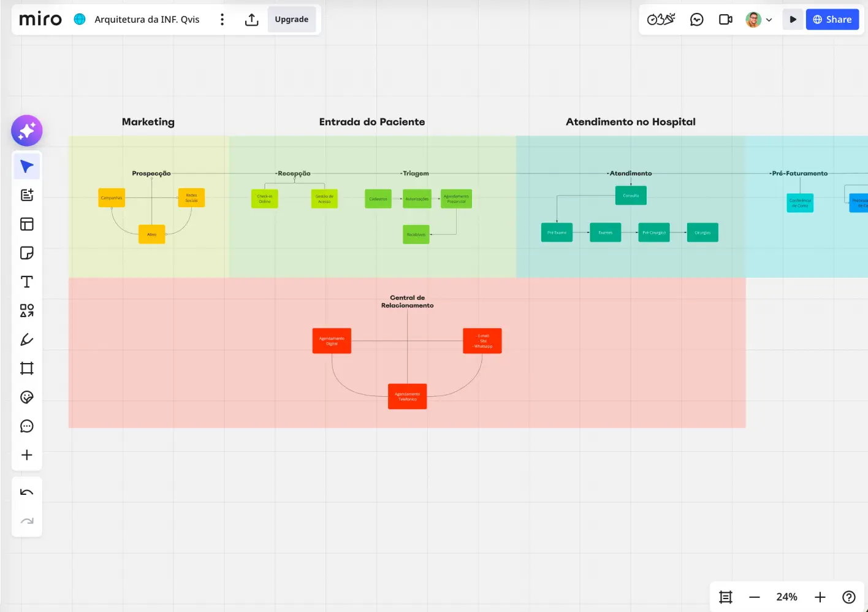Open the stickers and emoji tool

click(27, 397)
